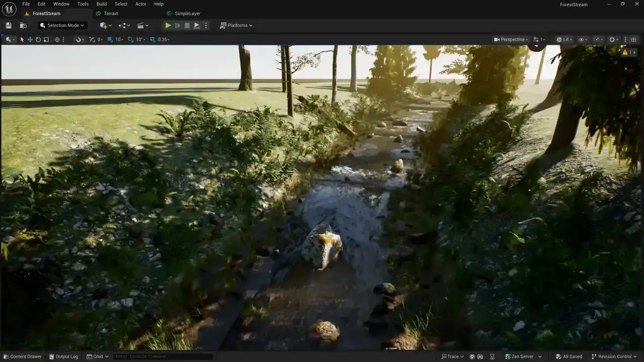
Task: Select the Rotate gizmo tool
Action: (38, 39)
